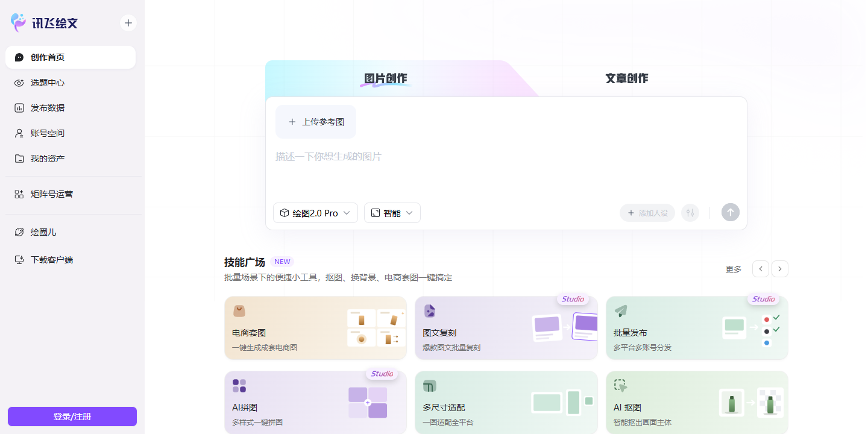The image size is (868, 434).
Task: Click the 我的资产 folder icon
Action: point(19,159)
